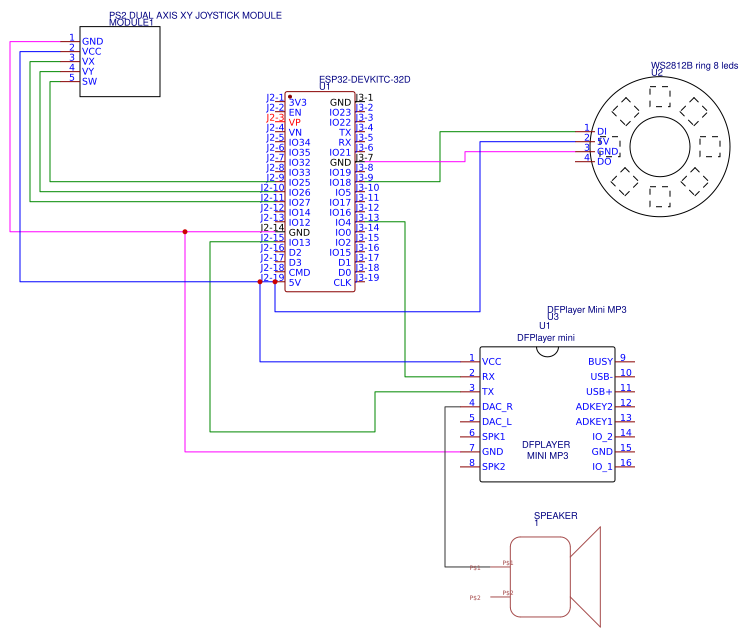The height and width of the screenshot is (637, 749).
Task: Click the J2-10 pin designator
Action: click(x=272, y=188)
